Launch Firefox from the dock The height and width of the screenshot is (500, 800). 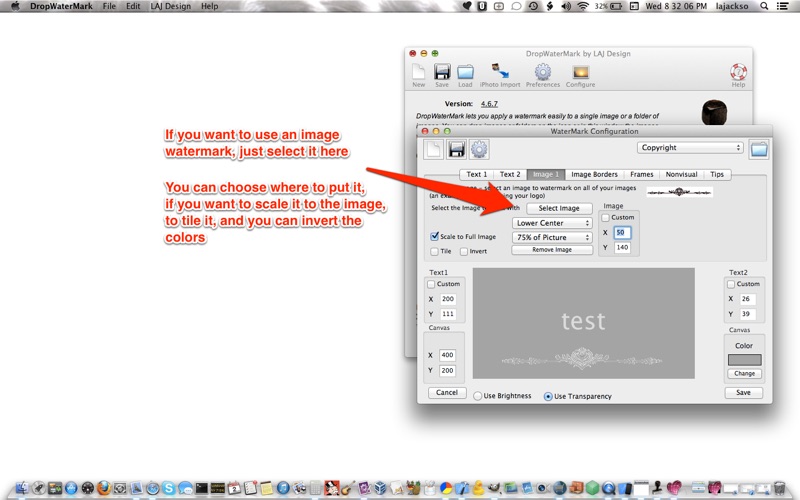(104, 488)
